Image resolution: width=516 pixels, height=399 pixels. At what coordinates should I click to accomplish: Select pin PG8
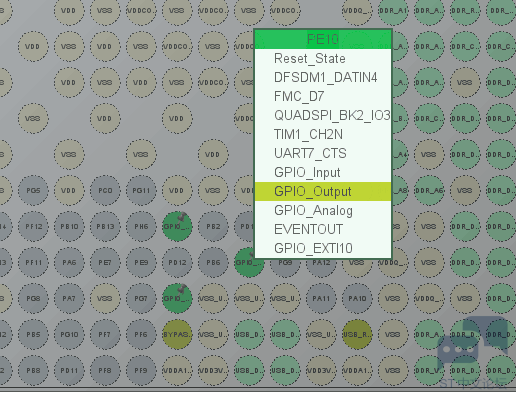[x=33, y=298]
